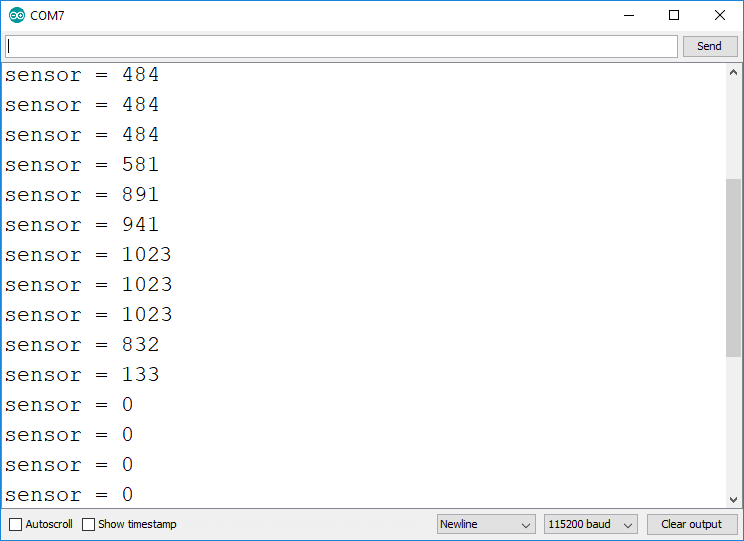Focus the serial message input field
Screen dimensions: 744x541
(x=340, y=46)
